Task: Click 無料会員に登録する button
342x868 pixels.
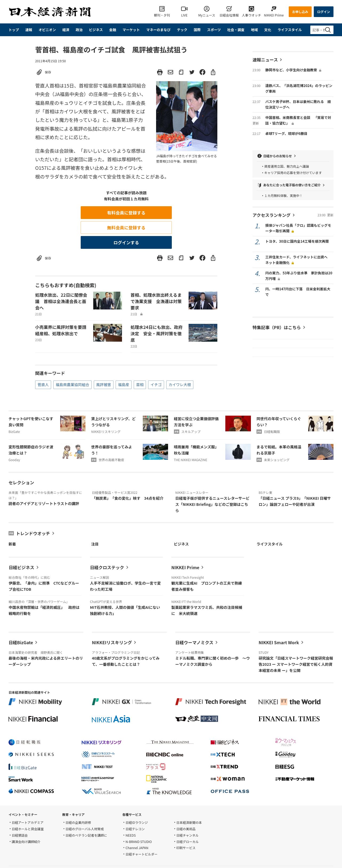Action: pos(126,228)
